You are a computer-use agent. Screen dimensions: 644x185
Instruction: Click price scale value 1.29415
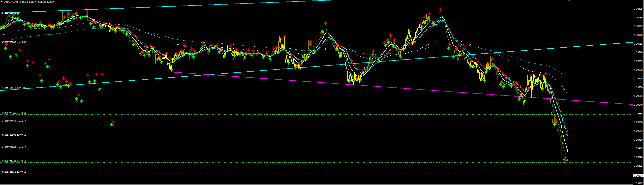(638, 148)
